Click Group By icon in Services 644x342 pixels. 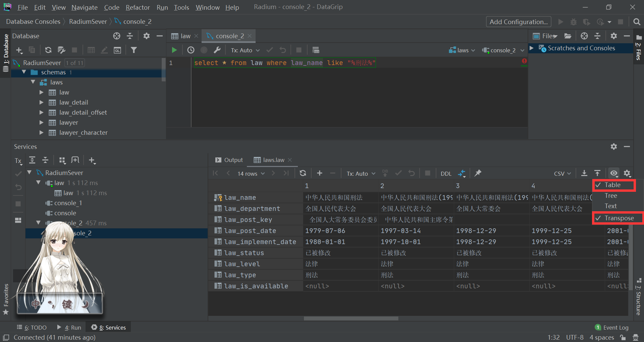pos(62,160)
